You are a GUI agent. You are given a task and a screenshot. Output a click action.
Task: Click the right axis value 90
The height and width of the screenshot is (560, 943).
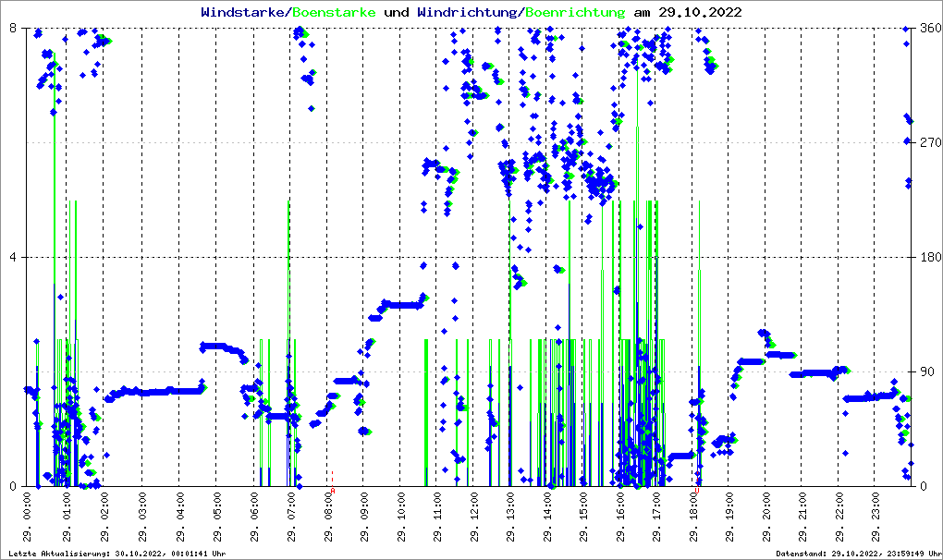pyautogui.click(x=927, y=371)
